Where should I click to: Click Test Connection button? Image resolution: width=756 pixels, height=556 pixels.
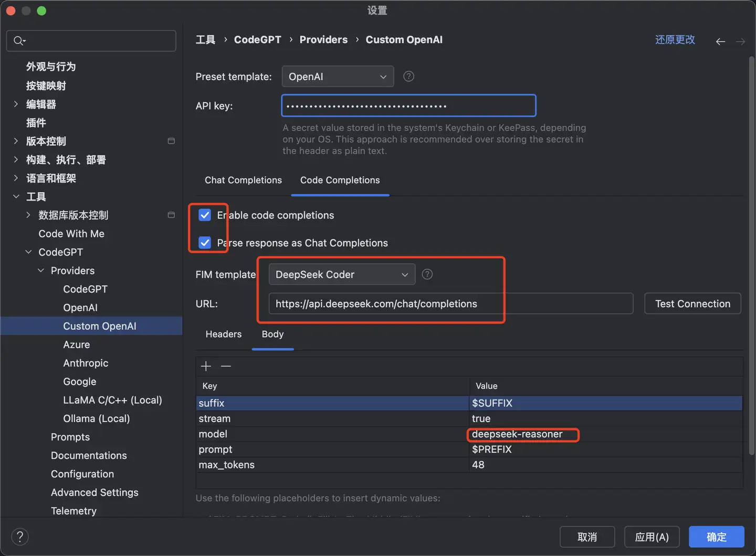tap(692, 303)
